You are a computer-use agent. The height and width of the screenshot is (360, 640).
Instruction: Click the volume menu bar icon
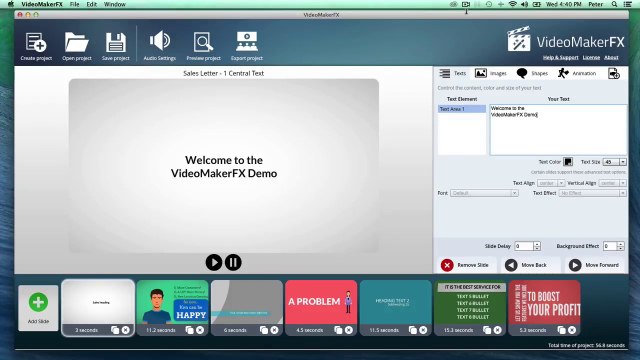click(x=524, y=4)
